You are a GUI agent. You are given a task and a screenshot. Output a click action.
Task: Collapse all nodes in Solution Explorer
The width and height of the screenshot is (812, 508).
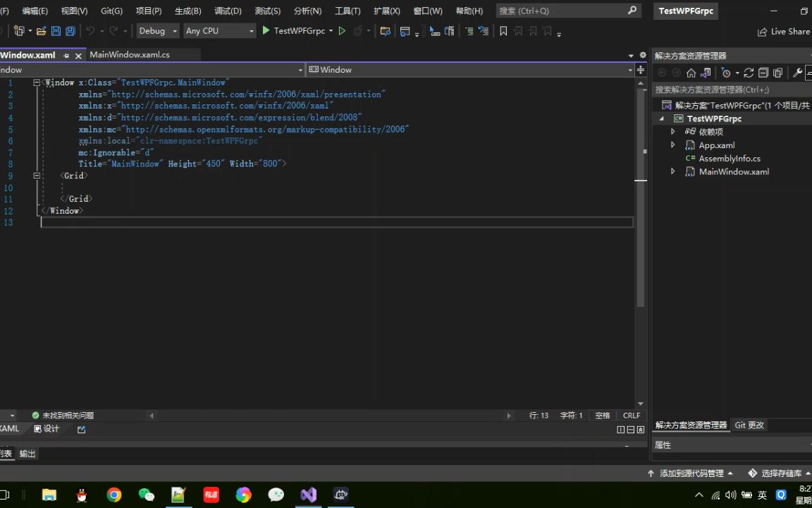click(x=763, y=73)
